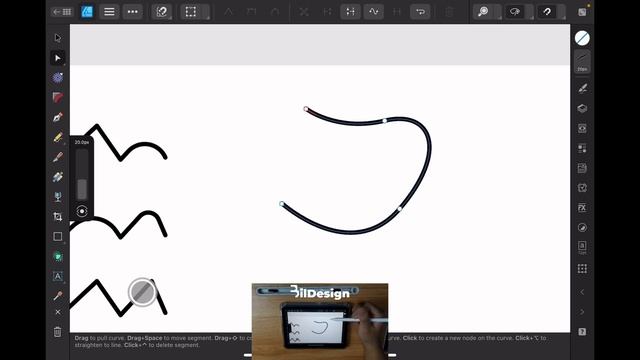Select the green shape tool icon
Image resolution: width=640 pixels, height=360 pixels.
pos(58,256)
